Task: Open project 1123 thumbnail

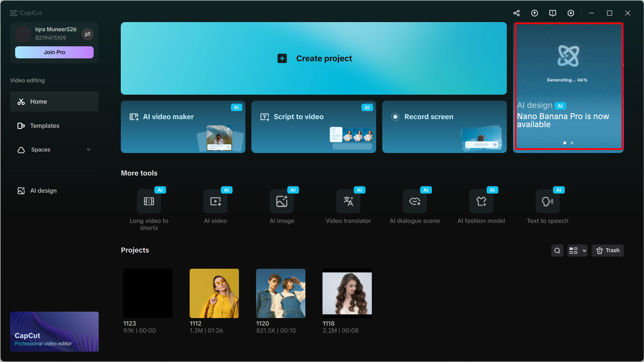Action: point(148,293)
